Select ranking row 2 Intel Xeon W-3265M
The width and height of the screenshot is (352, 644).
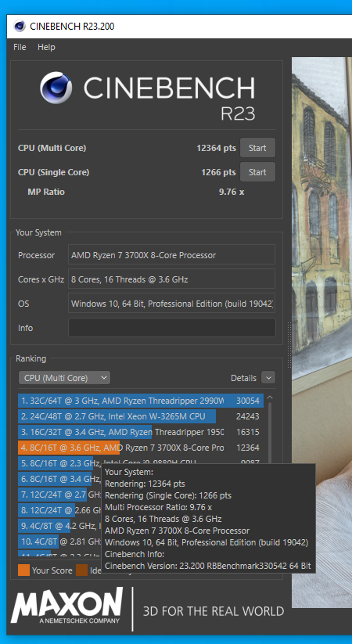click(x=141, y=416)
